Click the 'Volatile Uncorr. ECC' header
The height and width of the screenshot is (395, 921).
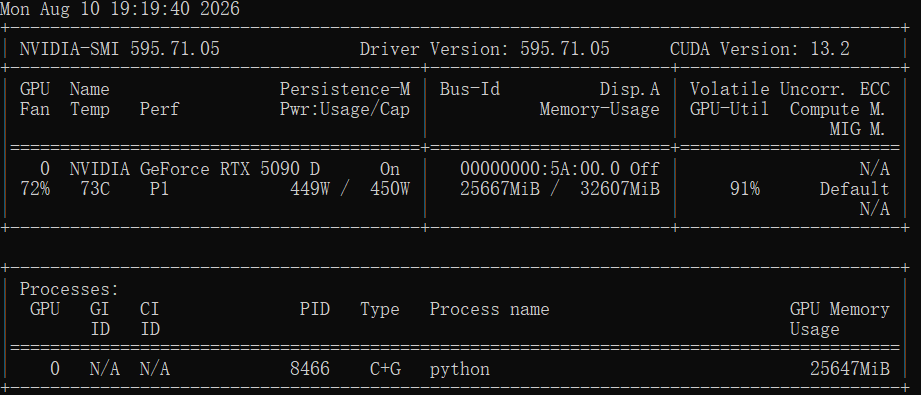(x=789, y=89)
